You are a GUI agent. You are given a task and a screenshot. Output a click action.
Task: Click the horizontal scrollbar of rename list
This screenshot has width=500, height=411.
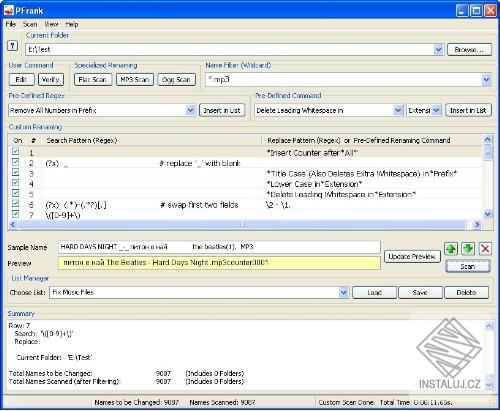242,225
